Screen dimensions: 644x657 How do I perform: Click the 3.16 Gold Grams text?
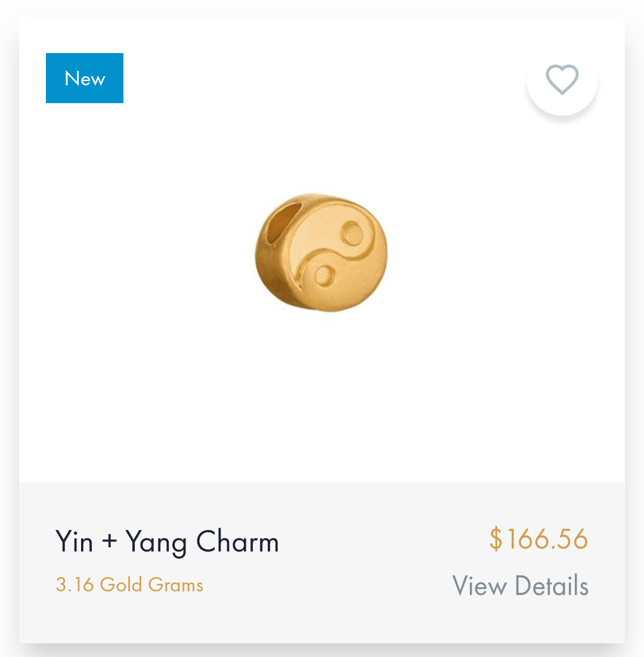click(129, 584)
